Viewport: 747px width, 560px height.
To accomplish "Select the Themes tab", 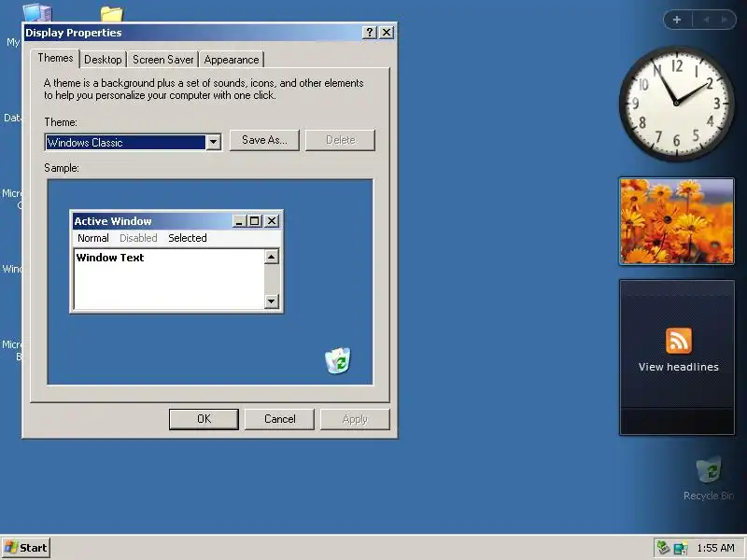I will (x=55, y=58).
